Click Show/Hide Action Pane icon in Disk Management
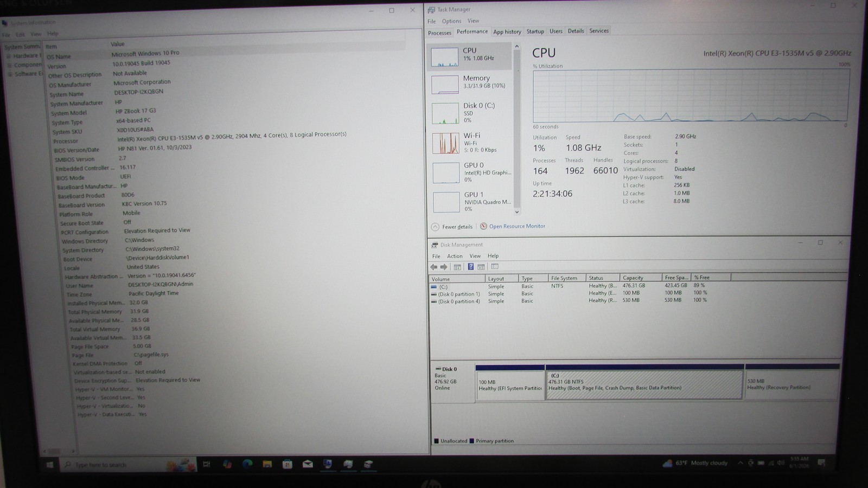This screenshot has height=488, width=868. [481, 267]
